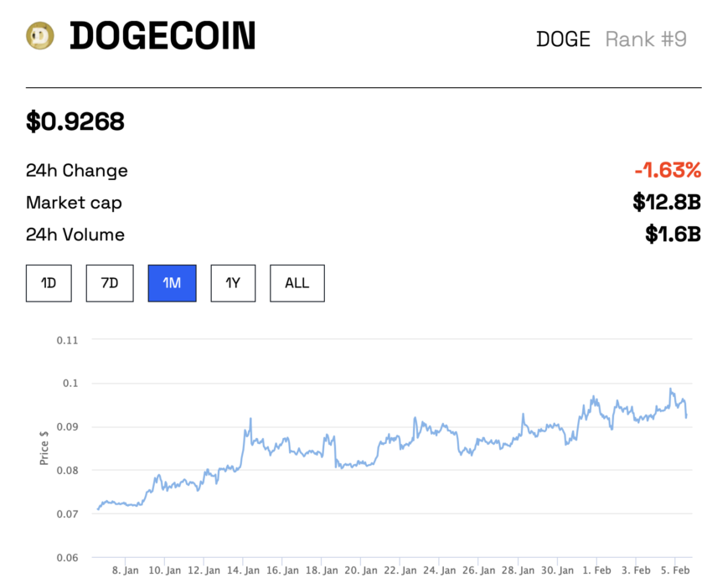Click the -1.63% 24h change value
Image resolution: width=712 pixels, height=588 pixels.
click(668, 170)
